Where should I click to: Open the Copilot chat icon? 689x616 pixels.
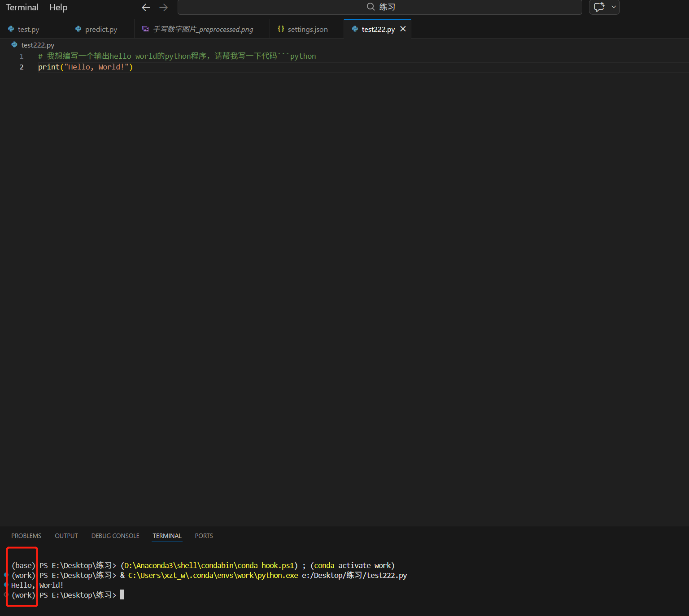(599, 7)
